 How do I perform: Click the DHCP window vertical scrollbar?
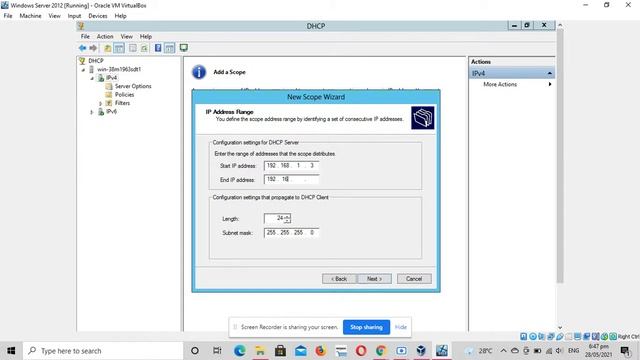[560, 155]
